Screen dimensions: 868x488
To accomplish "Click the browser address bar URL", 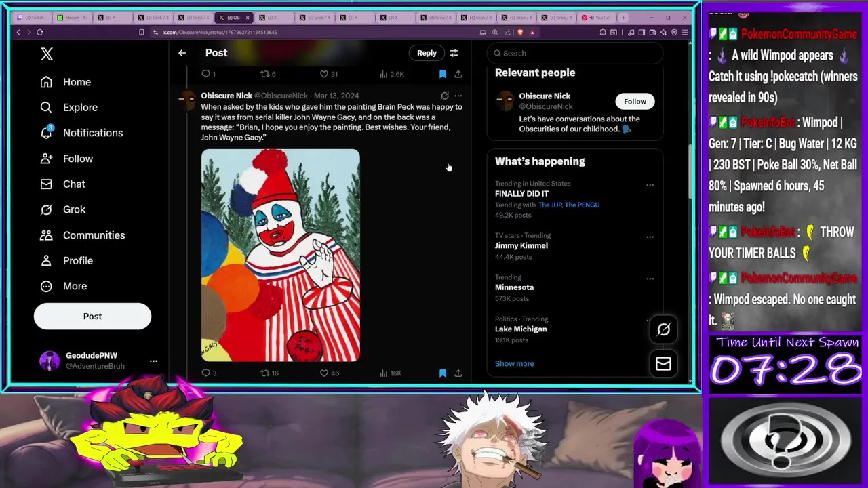I will [x=220, y=32].
